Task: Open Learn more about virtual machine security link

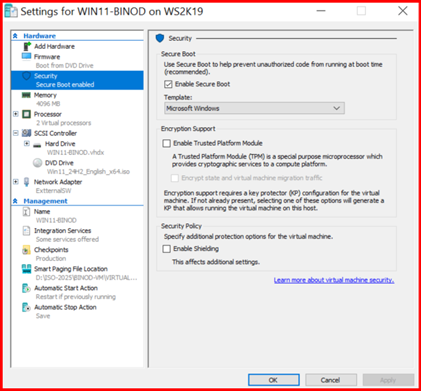Action: point(334,280)
